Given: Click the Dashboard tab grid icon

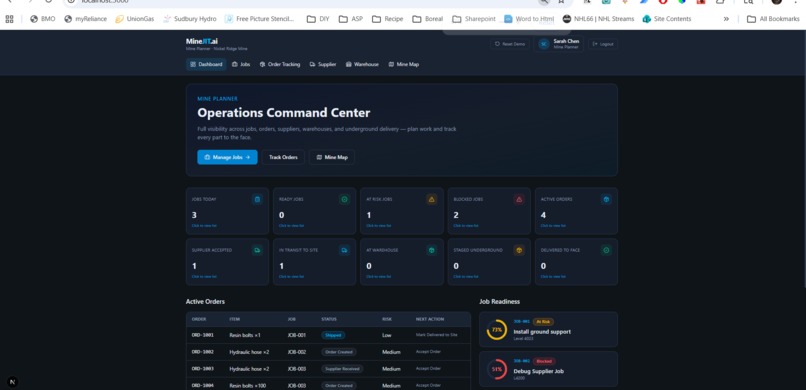Looking at the screenshot, I should point(193,64).
